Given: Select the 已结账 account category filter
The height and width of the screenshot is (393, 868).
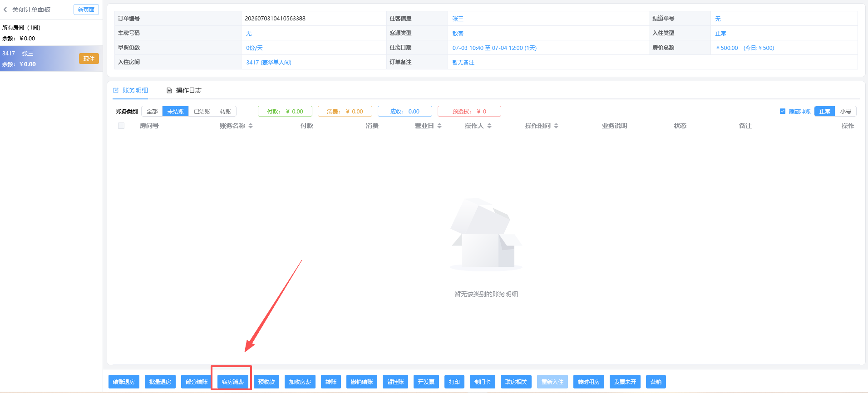Looking at the screenshot, I should [202, 111].
